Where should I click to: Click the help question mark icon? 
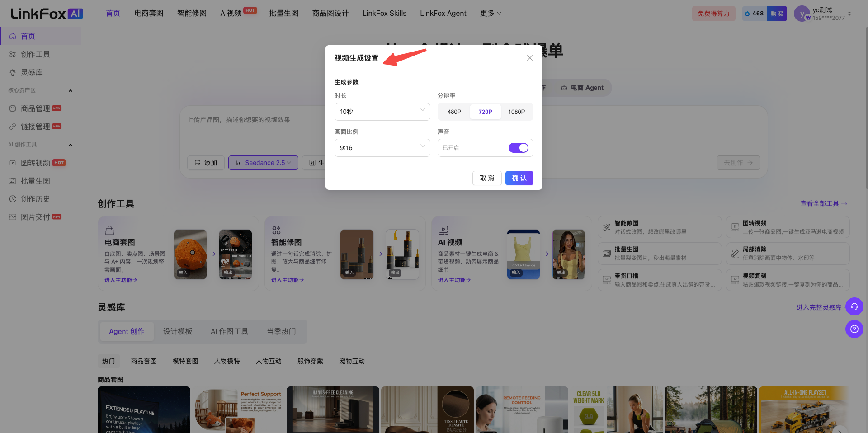854,329
